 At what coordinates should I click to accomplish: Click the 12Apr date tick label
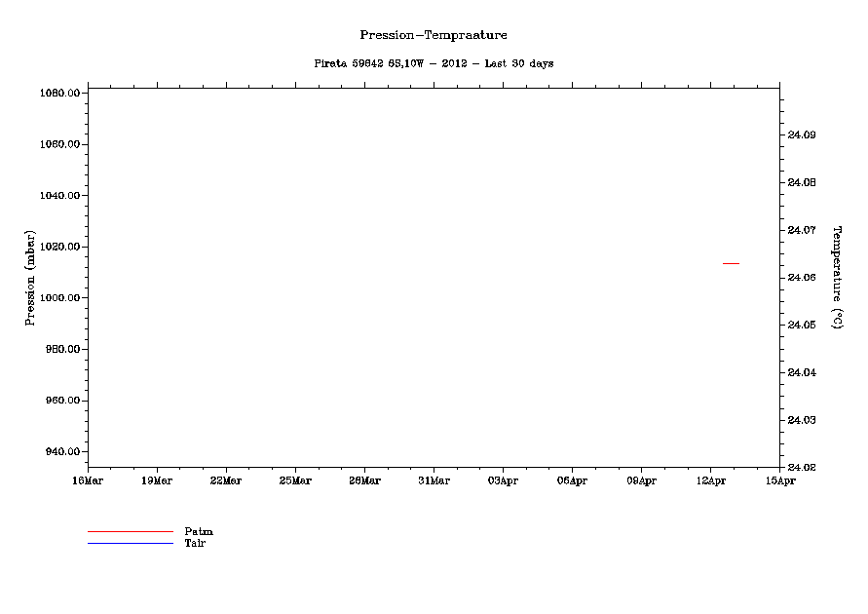[710, 480]
